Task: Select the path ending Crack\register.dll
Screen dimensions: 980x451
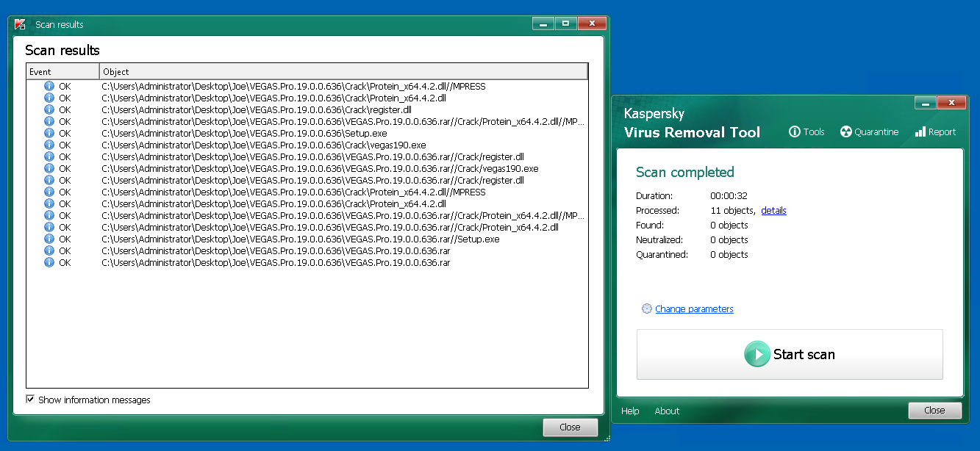Action: click(x=257, y=109)
